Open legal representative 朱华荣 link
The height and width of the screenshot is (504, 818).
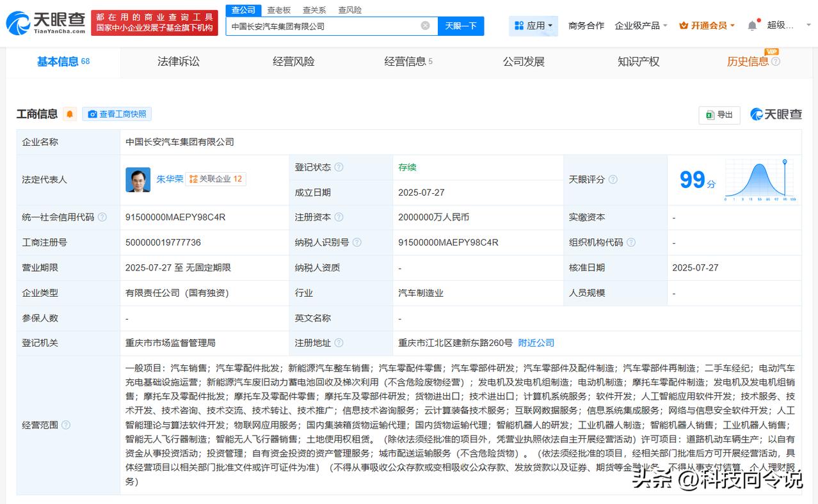170,179
